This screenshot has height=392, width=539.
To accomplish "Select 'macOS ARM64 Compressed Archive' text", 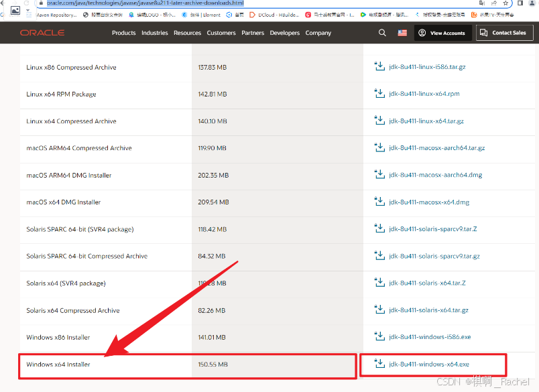I will click(79, 148).
